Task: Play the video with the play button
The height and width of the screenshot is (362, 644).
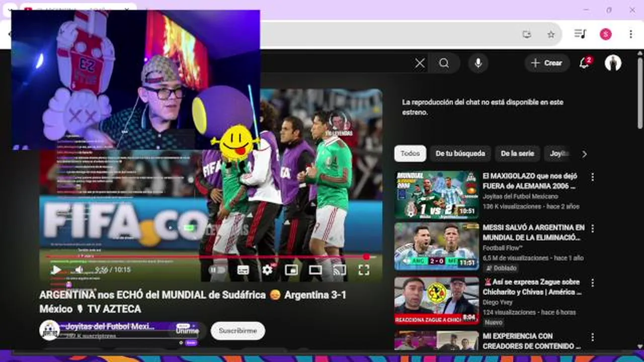Action: [56, 270]
